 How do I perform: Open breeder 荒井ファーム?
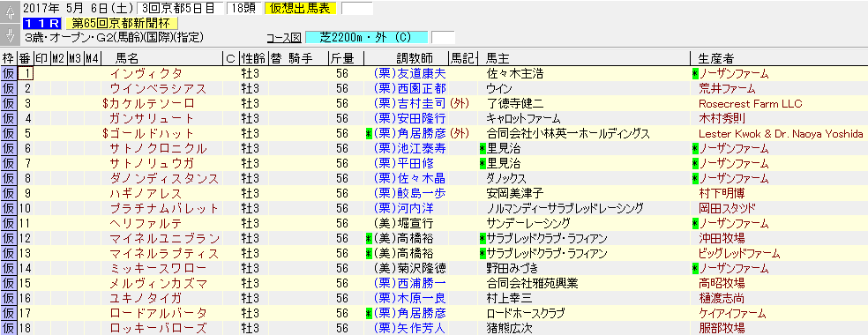point(727,88)
